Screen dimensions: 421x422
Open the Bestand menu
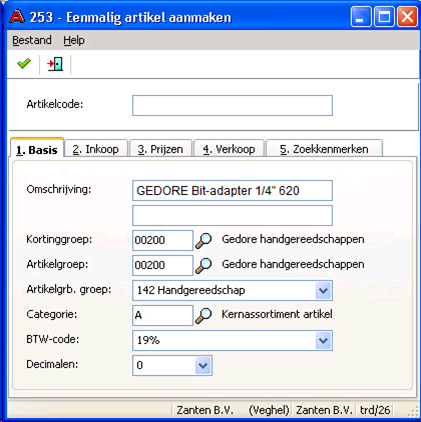point(32,40)
